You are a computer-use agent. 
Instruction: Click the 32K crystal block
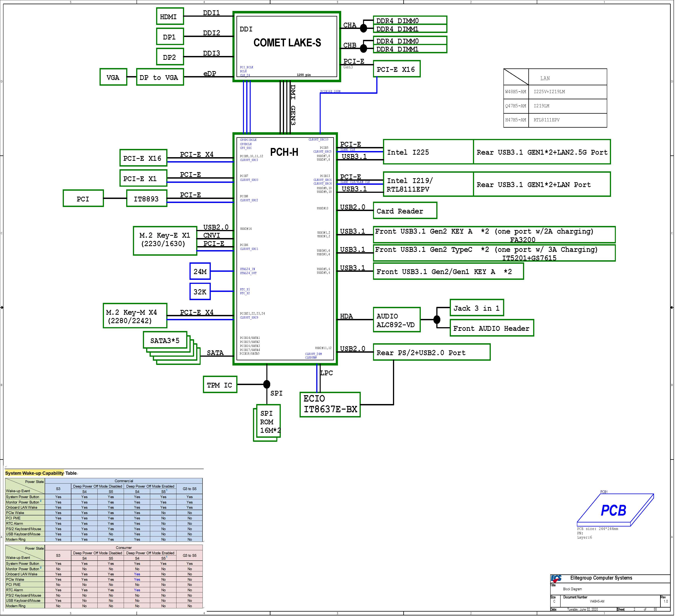pyautogui.click(x=200, y=292)
